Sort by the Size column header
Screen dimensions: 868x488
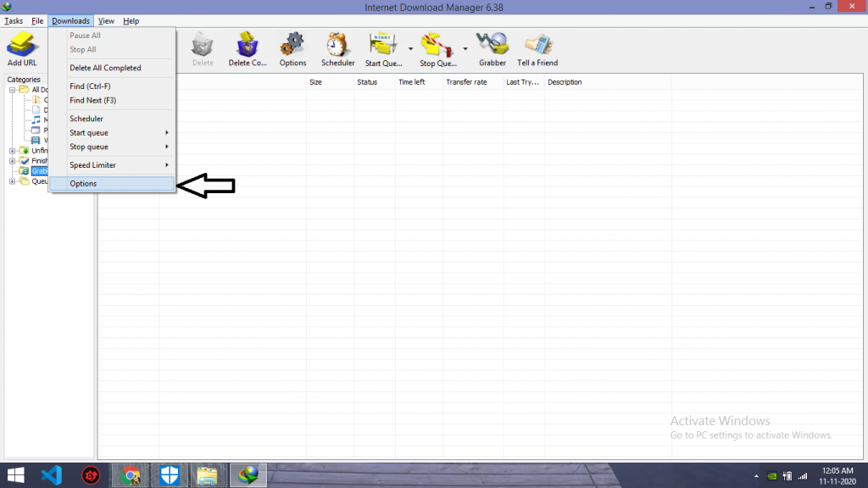[330, 82]
